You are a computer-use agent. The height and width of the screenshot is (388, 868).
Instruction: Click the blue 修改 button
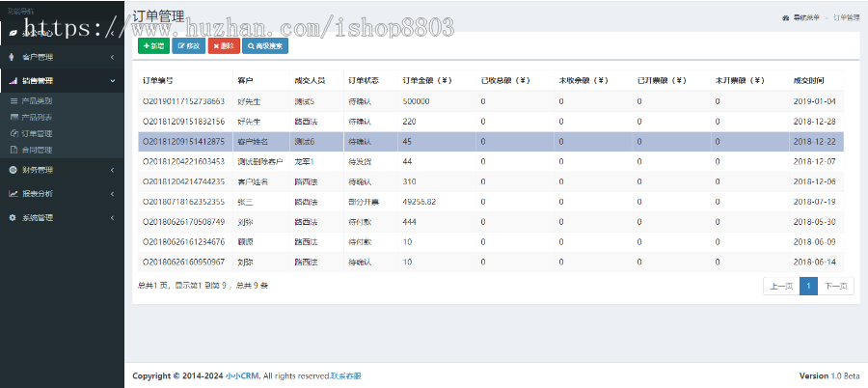click(x=188, y=46)
